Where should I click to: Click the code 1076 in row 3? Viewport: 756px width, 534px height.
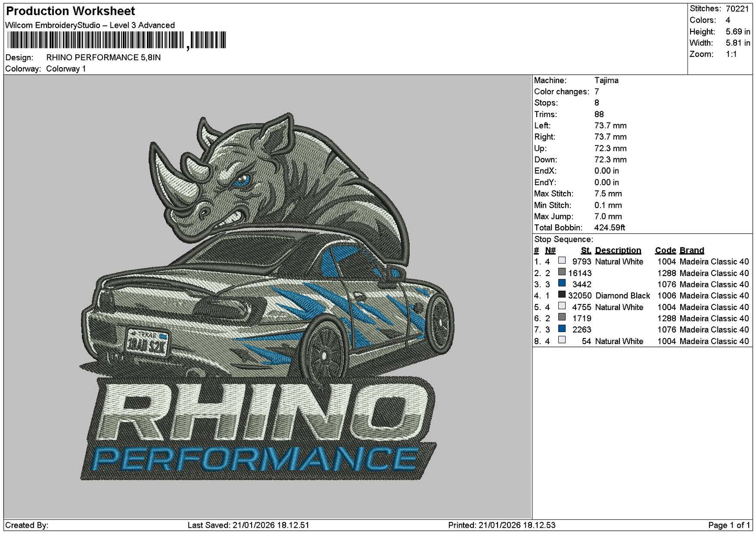667,285
